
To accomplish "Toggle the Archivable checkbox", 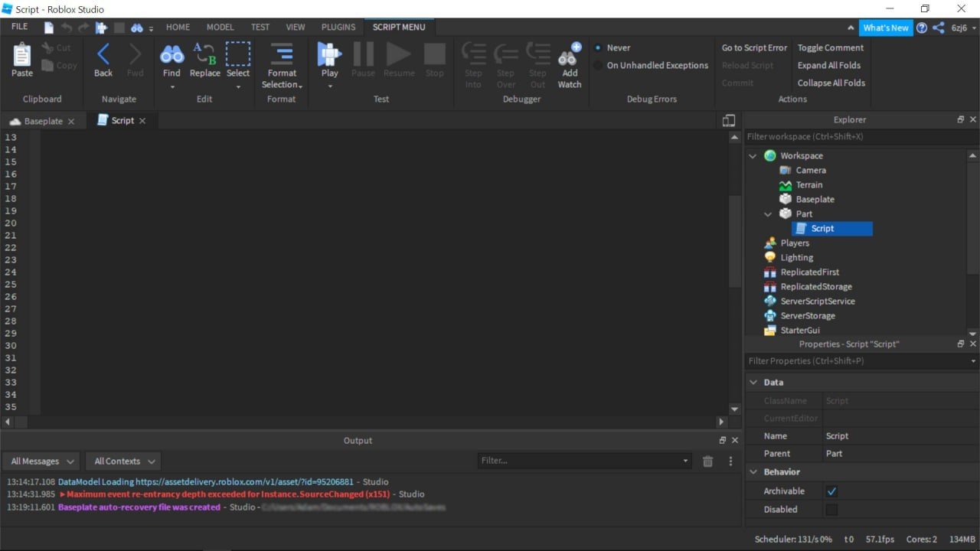I will 831,491.
